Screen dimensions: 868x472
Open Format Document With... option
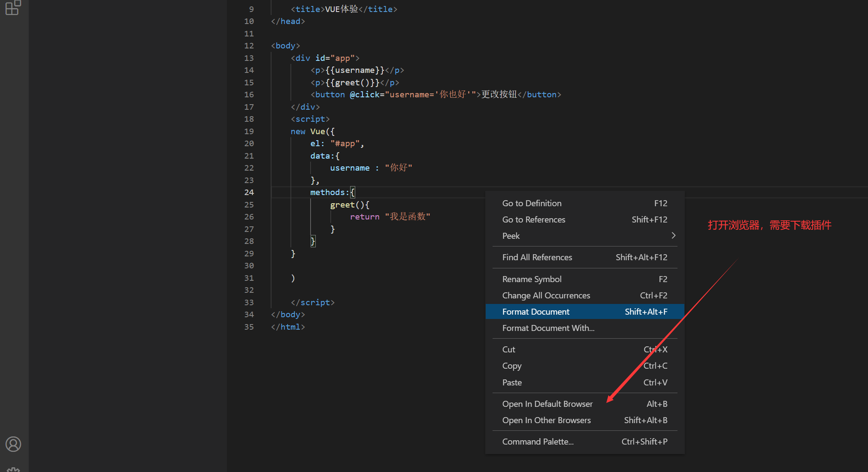pyautogui.click(x=548, y=328)
